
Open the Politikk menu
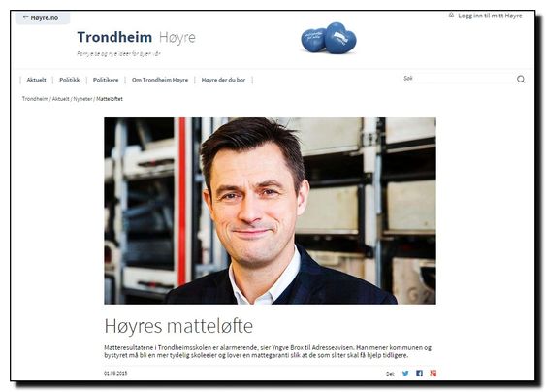(x=69, y=80)
